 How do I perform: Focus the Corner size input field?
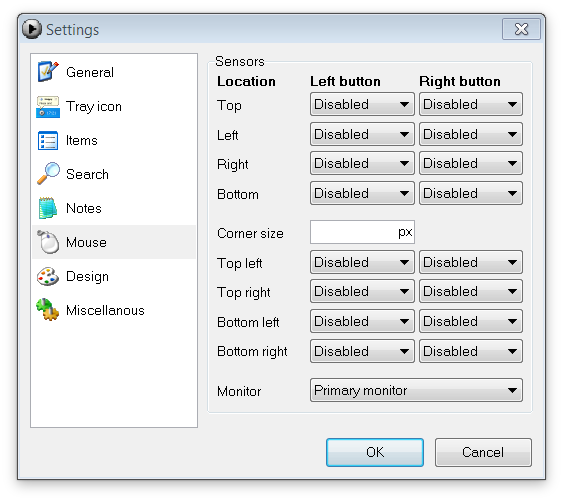pos(362,232)
